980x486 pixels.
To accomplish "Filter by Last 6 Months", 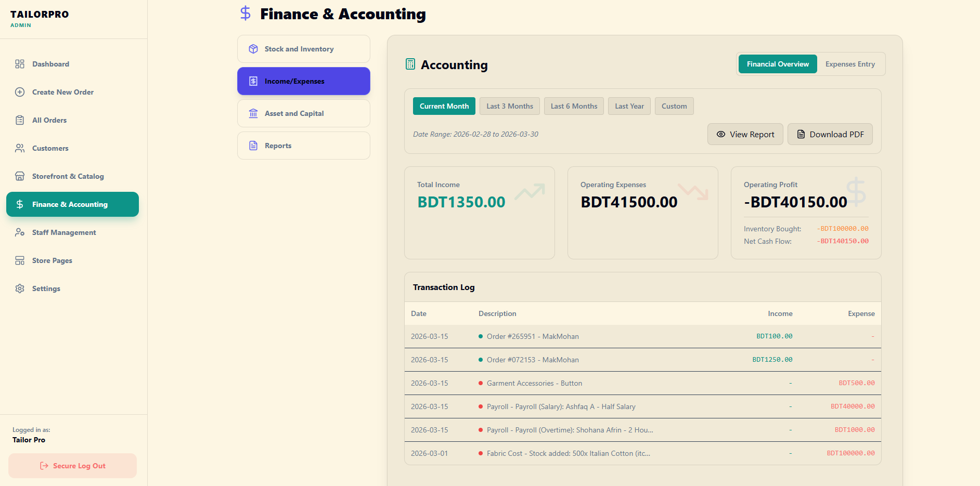I will pos(574,106).
